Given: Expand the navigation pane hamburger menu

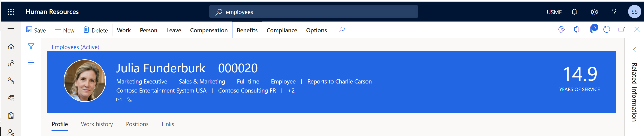Looking at the screenshot, I should 11,30.
